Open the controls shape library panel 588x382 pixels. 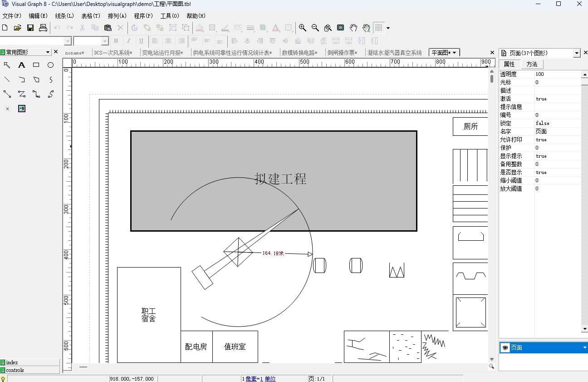(x=30, y=370)
